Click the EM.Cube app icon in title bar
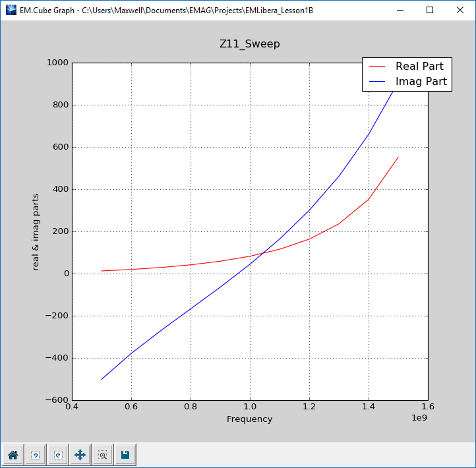 pyautogui.click(x=11, y=10)
